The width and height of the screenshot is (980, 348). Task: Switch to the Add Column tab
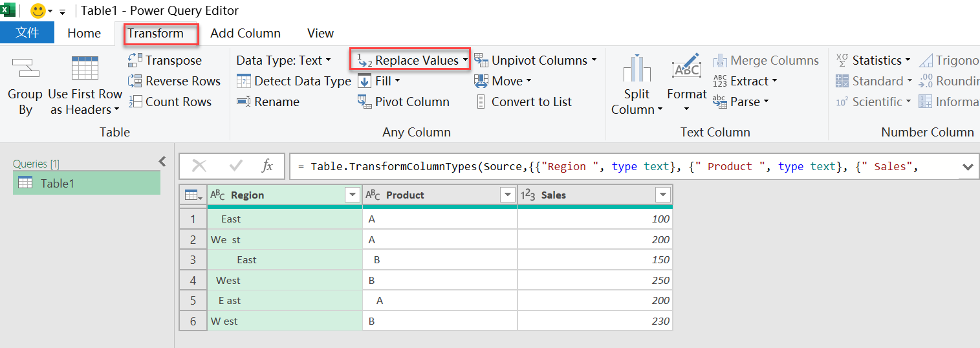point(245,33)
